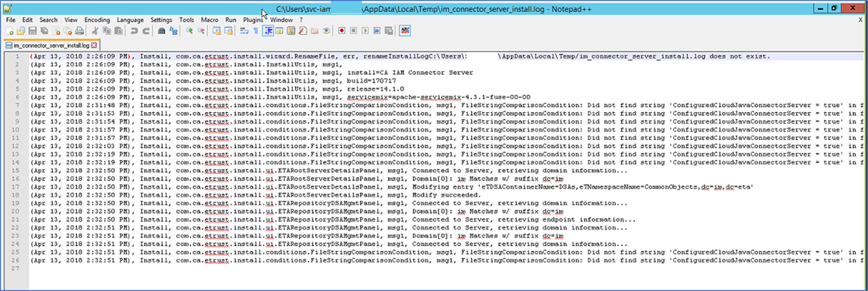Create a new document with New icon
The height and width of the screenshot is (291, 868).
[x=10, y=31]
